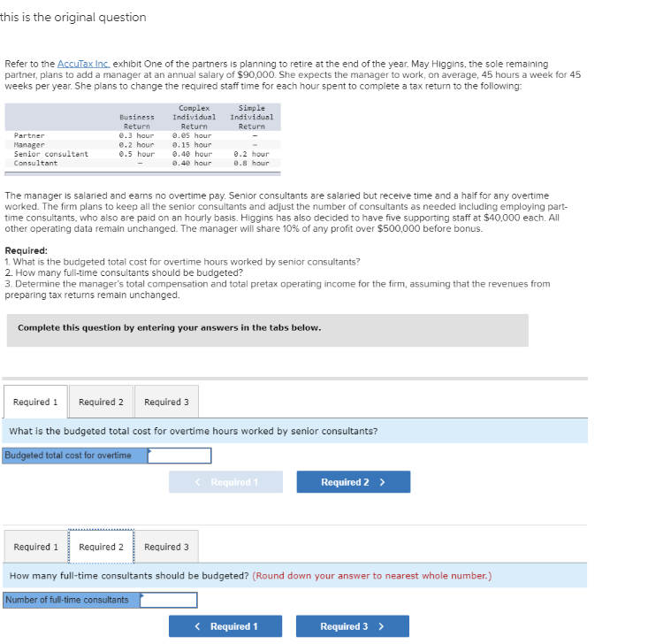
Task: Click the Business Return column header
Action: pos(137,121)
